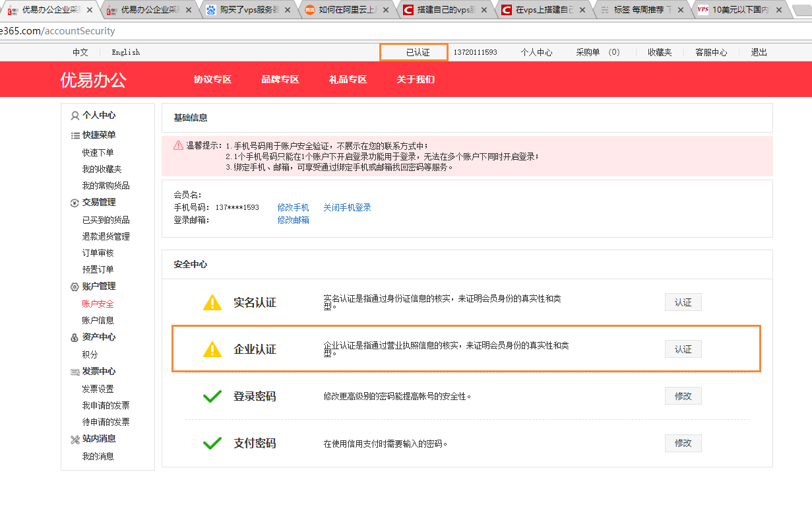Open the 协议专区 navigation menu
The height and width of the screenshot is (507, 812).
pyautogui.click(x=212, y=79)
